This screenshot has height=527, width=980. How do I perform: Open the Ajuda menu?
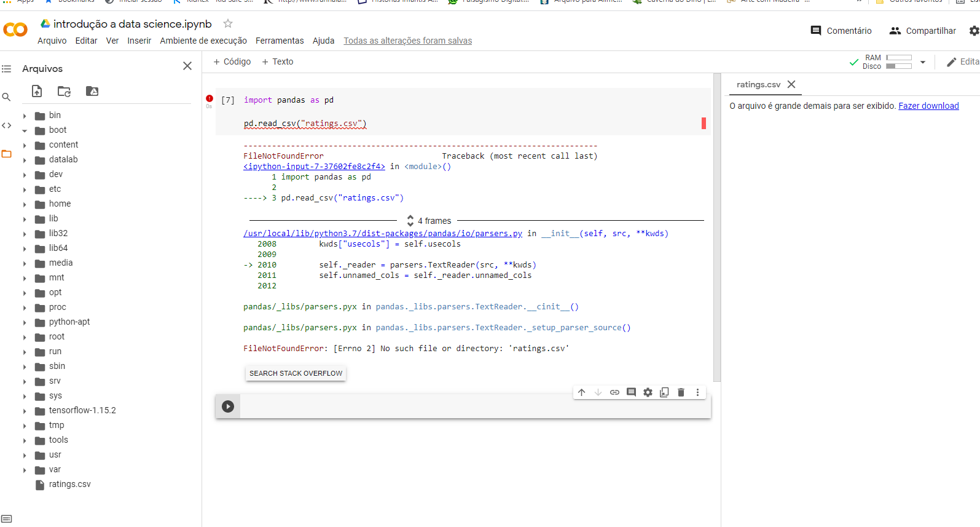tap(324, 41)
